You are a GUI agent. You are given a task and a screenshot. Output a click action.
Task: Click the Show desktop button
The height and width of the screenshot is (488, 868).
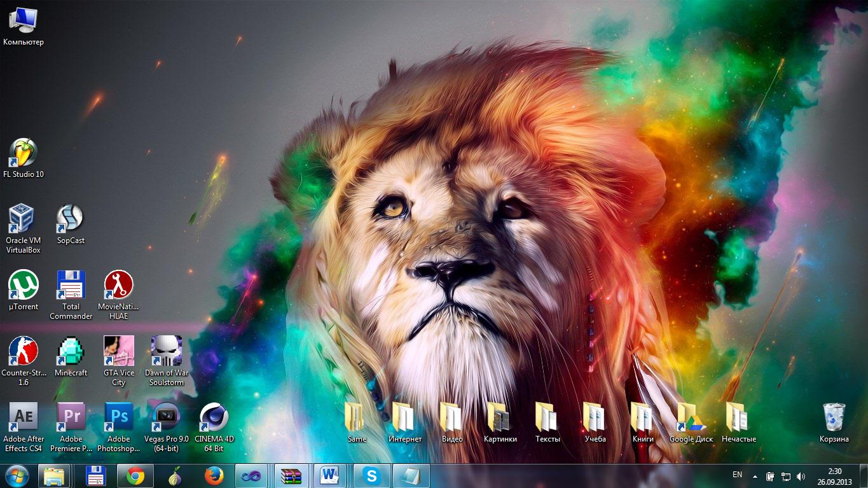(x=863, y=477)
